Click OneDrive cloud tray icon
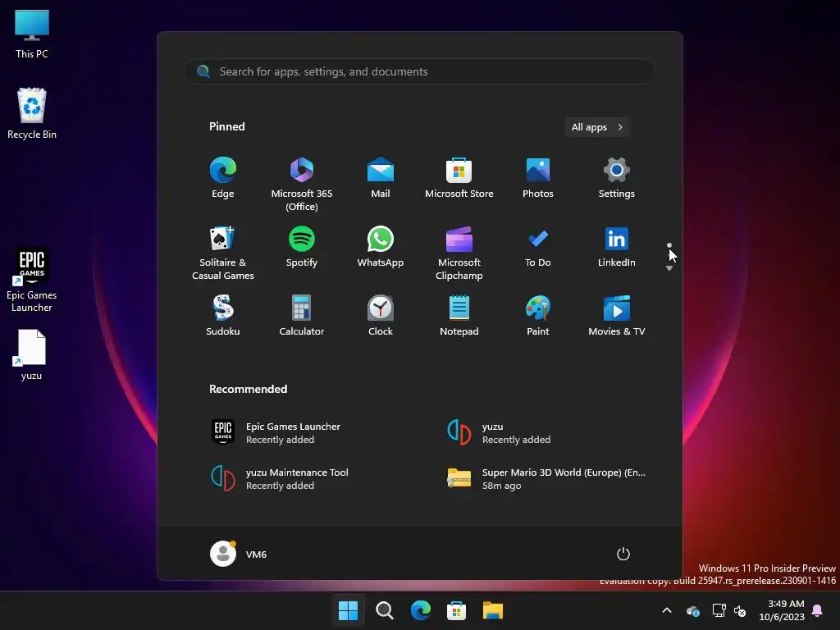Viewport: 840px width, 630px height. click(693, 610)
